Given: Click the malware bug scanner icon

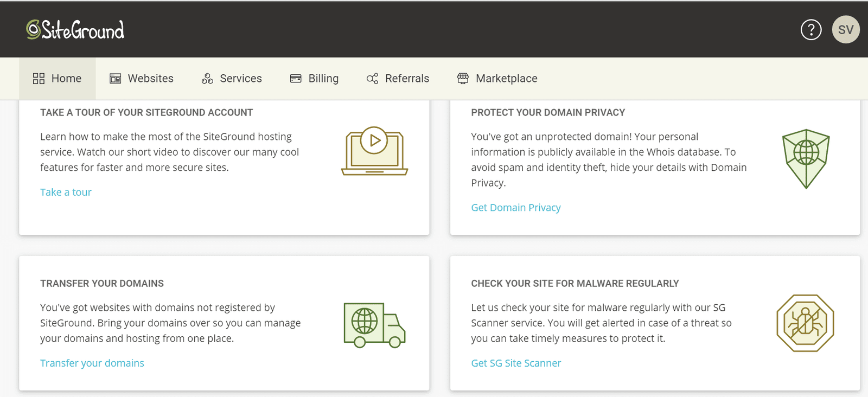Looking at the screenshot, I should [x=805, y=323].
